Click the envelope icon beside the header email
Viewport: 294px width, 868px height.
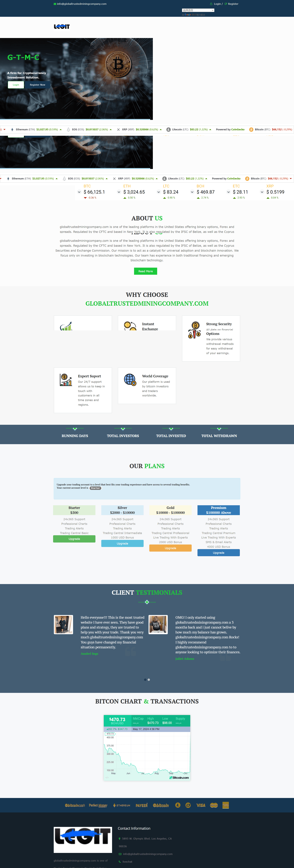click(x=55, y=4)
